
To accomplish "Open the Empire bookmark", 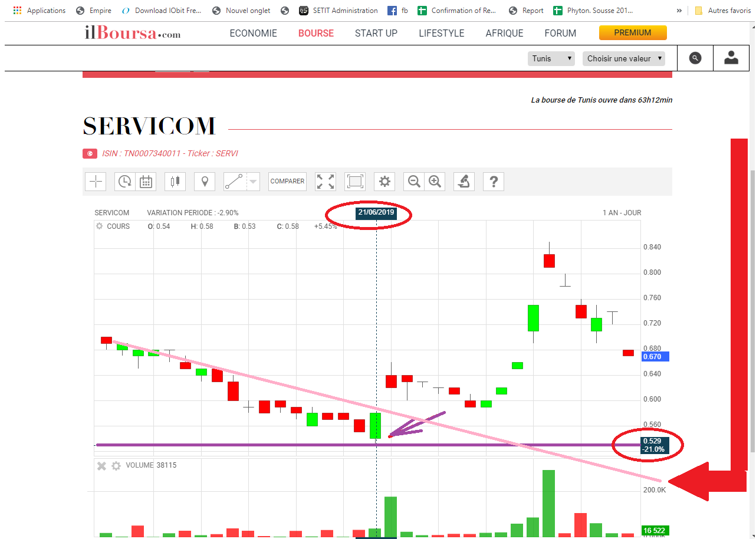I will pyautogui.click(x=94, y=11).
